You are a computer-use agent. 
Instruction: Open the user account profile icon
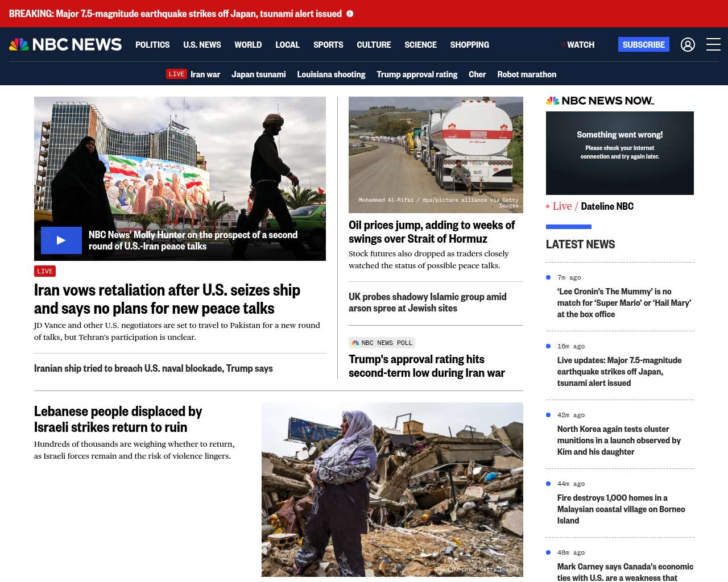(688, 44)
